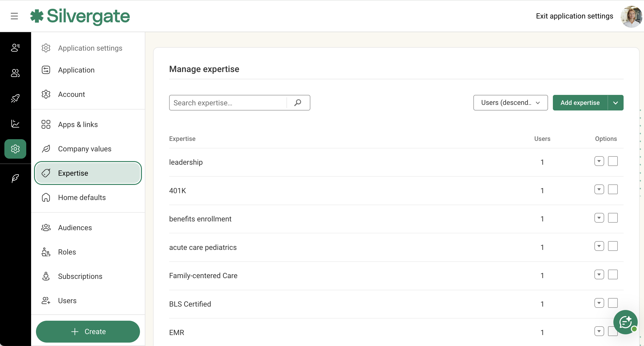Click the EMR expertise name

coord(176,332)
